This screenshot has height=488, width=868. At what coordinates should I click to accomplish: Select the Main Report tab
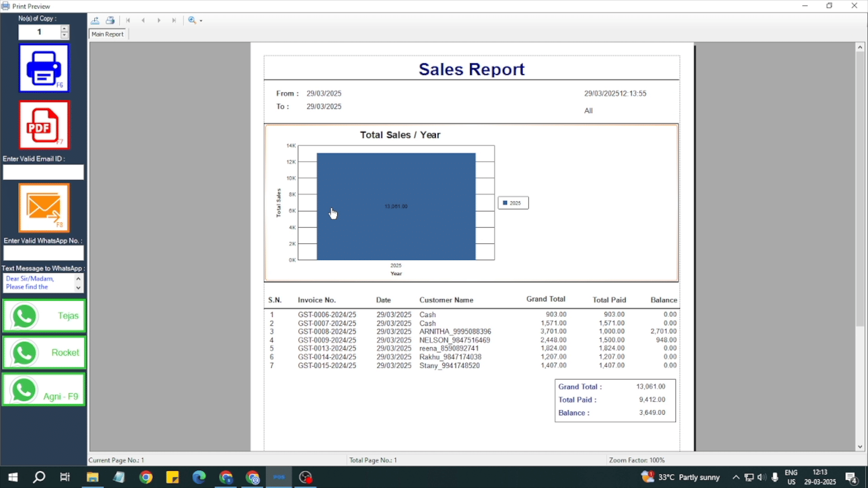click(108, 34)
